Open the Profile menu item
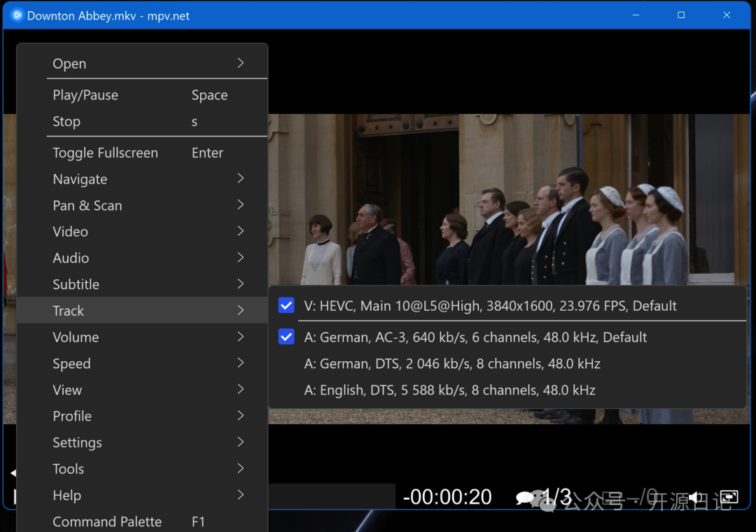Viewport: 756px width, 532px height. (x=142, y=416)
